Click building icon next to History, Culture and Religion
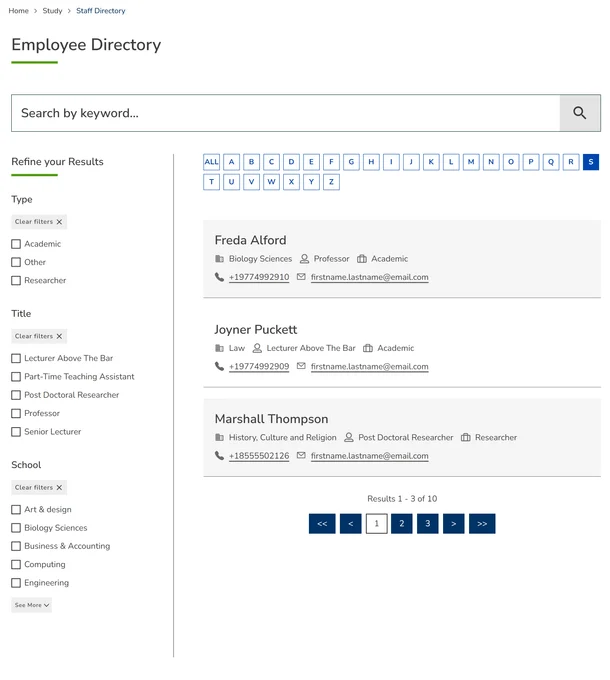This screenshot has height=680, width=610. (x=219, y=437)
